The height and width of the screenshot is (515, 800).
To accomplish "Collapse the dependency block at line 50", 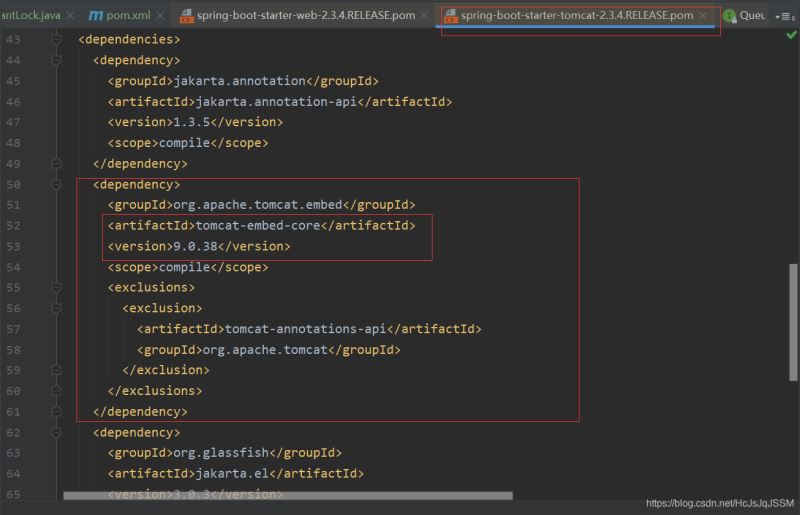I will pyautogui.click(x=57, y=184).
